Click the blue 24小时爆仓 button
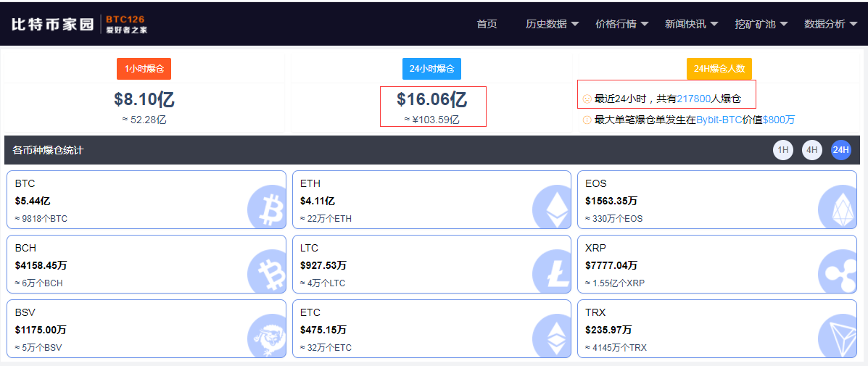Screen dimensions: 868x366 [x=431, y=69]
